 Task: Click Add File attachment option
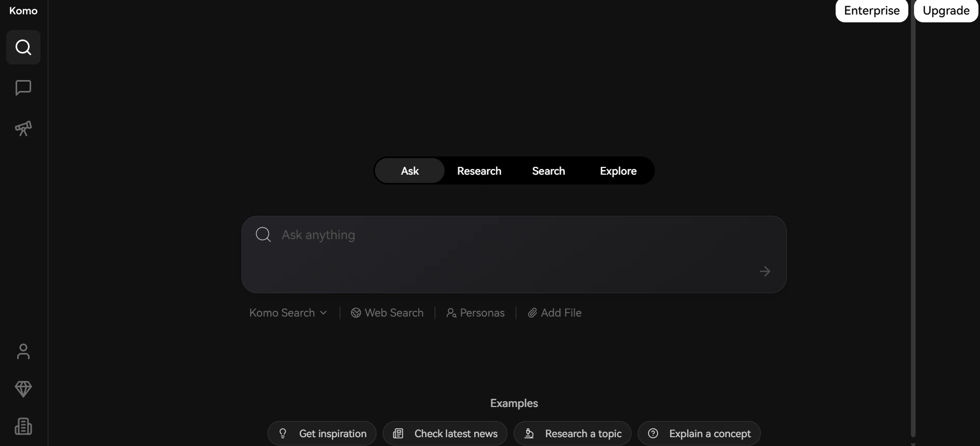pos(555,313)
